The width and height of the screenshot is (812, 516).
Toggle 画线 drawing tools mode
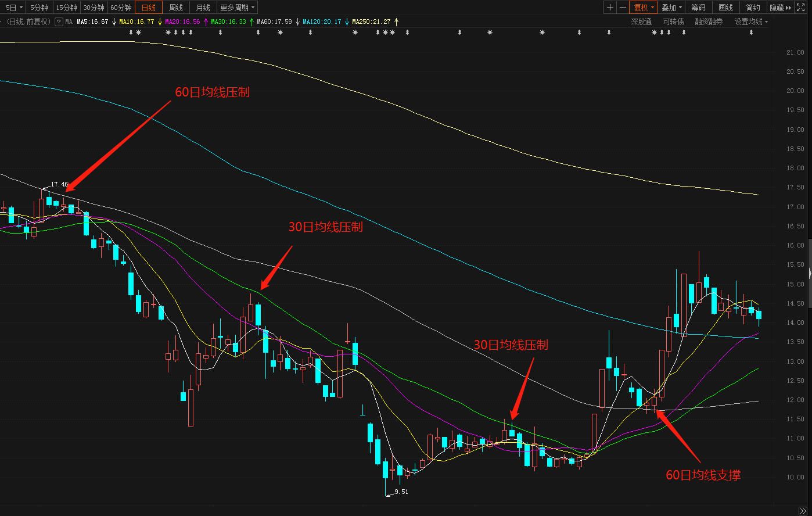pos(725,8)
